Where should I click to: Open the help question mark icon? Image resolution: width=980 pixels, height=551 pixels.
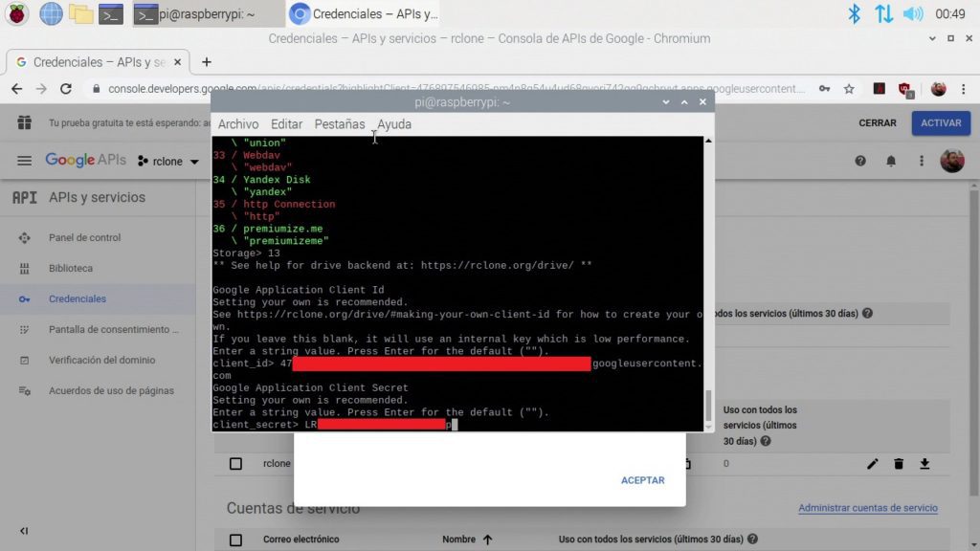(860, 161)
